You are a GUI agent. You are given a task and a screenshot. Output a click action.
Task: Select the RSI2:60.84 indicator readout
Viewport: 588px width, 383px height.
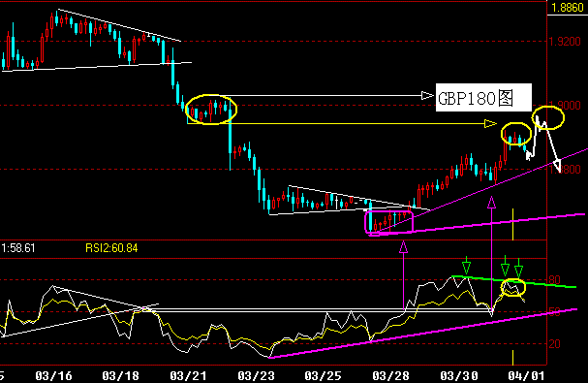pyautogui.click(x=111, y=248)
